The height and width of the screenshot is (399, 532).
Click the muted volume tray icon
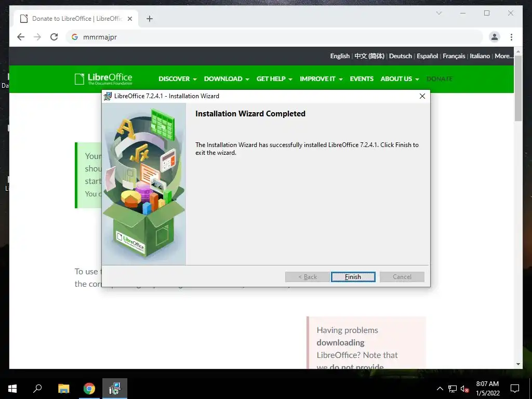465,389
